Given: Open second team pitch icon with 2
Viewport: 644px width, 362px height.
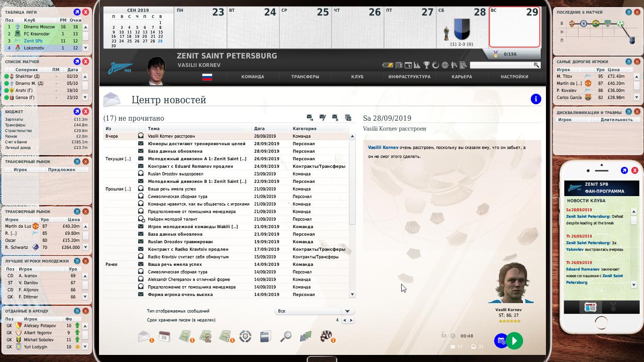Looking at the screenshot, I should [205, 337].
